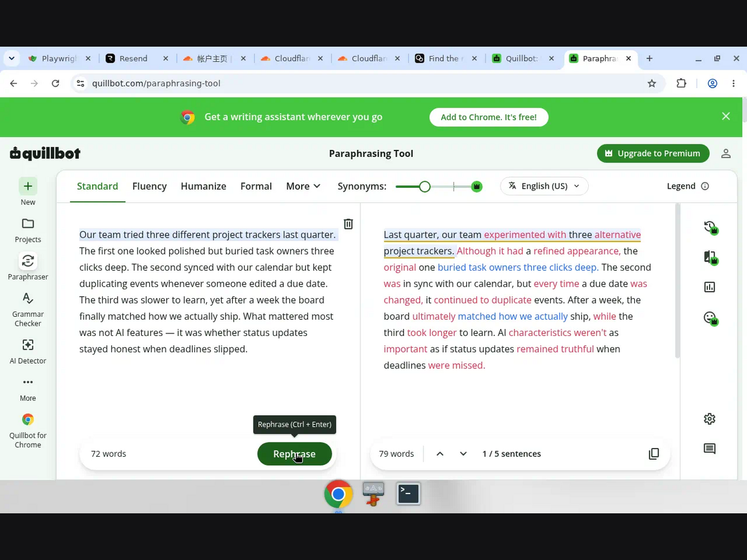747x560 pixels.
Task: Close the green Chrome extension banner
Action: (726, 116)
